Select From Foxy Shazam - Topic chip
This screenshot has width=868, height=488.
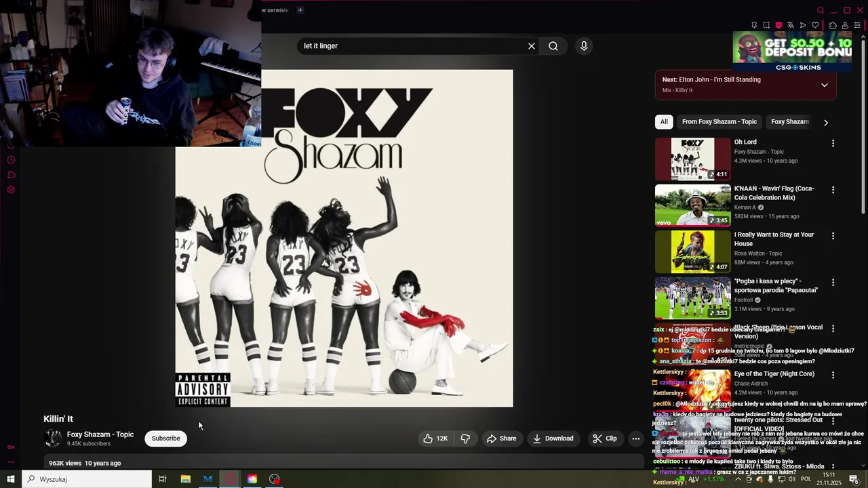(719, 122)
